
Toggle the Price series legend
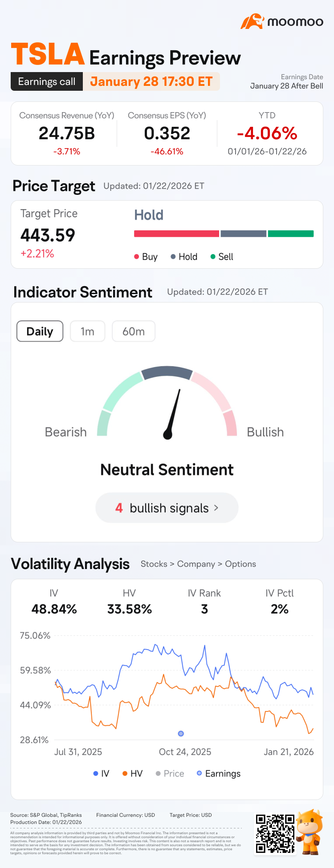[x=170, y=774]
